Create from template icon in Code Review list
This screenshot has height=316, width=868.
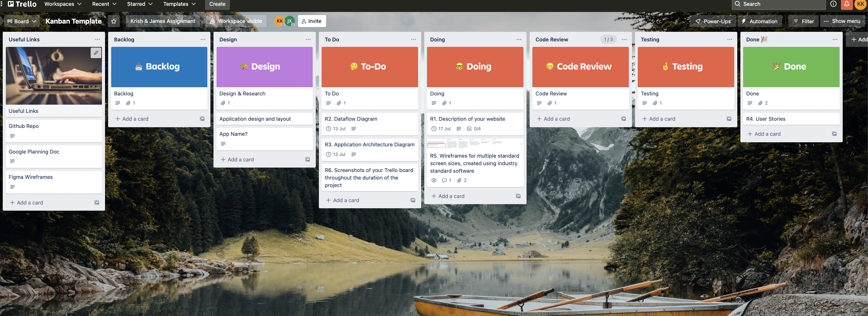pyautogui.click(x=624, y=119)
